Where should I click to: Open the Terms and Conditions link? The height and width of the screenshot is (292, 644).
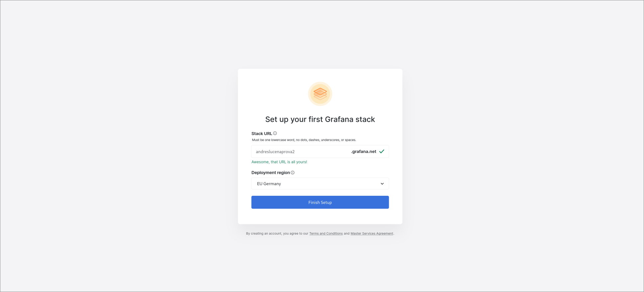point(326,233)
